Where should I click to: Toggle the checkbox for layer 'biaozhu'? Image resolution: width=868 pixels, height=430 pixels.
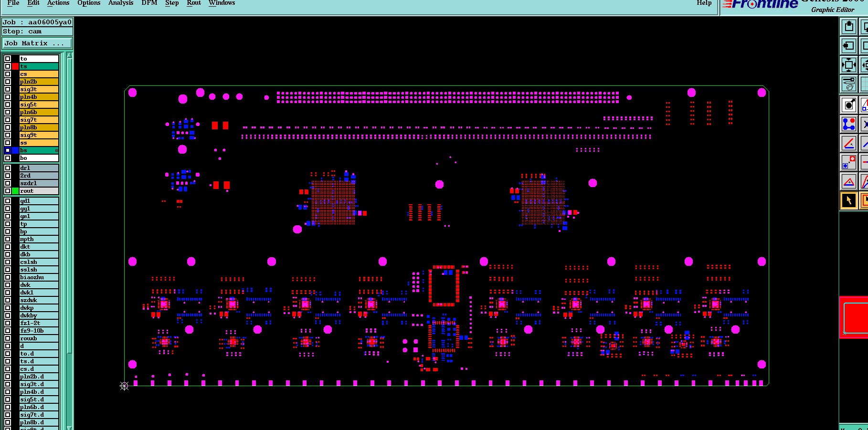point(8,277)
